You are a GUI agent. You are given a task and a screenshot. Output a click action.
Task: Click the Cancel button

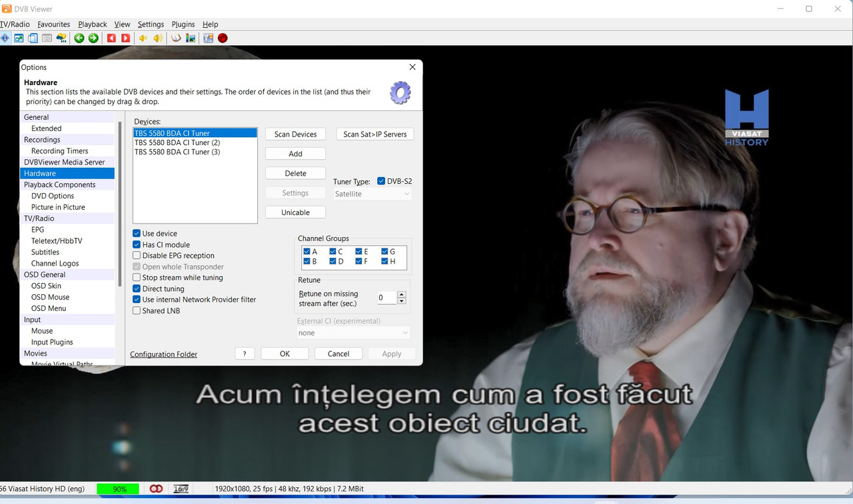(339, 354)
